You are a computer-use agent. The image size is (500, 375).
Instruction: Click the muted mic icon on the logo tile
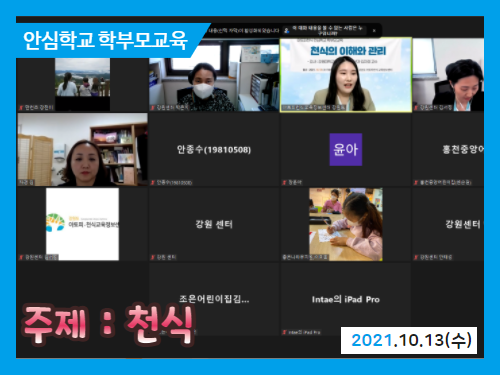(21, 257)
